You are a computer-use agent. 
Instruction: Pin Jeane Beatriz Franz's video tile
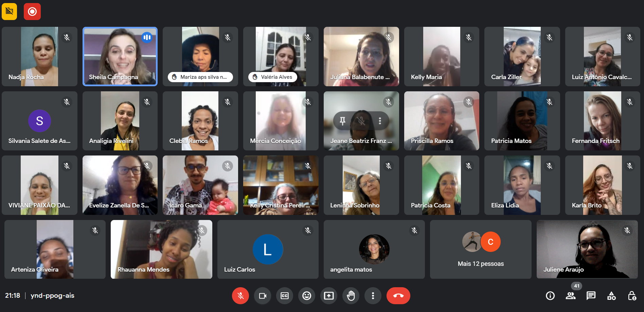pos(343,121)
